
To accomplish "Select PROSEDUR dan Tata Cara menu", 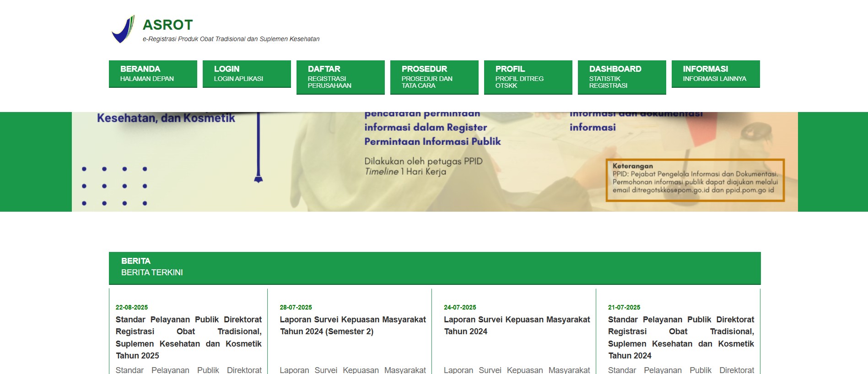I will coord(434,77).
